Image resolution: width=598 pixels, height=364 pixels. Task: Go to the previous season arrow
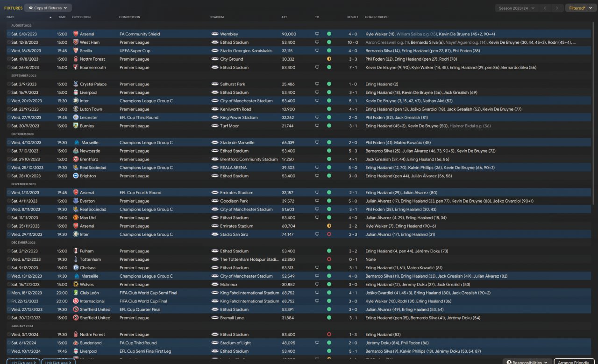545,8
